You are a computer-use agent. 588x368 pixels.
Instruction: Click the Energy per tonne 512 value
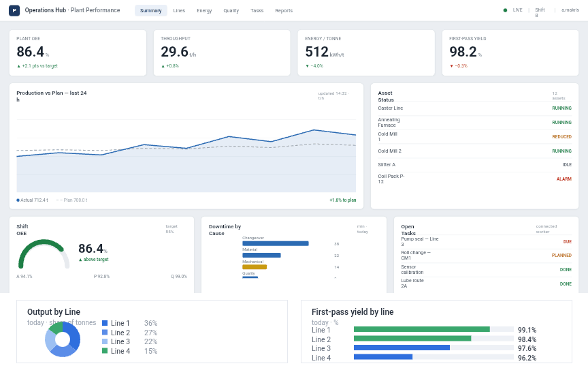(317, 52)
